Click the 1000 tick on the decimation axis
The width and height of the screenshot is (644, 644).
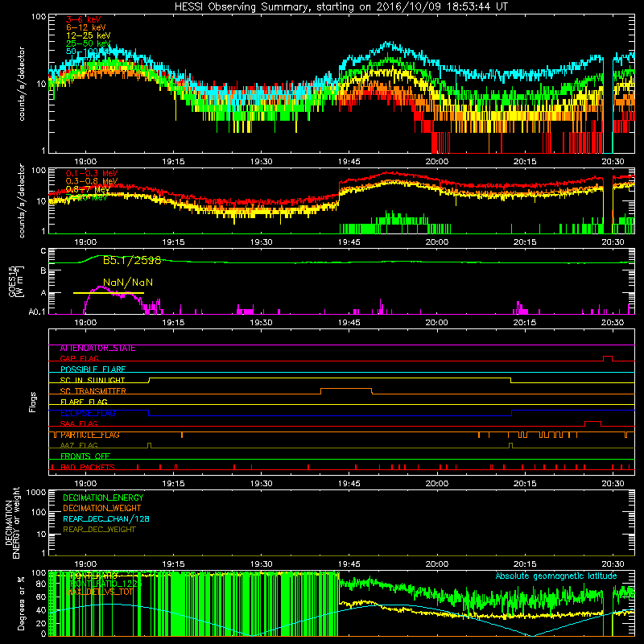(x=36, y=493)
